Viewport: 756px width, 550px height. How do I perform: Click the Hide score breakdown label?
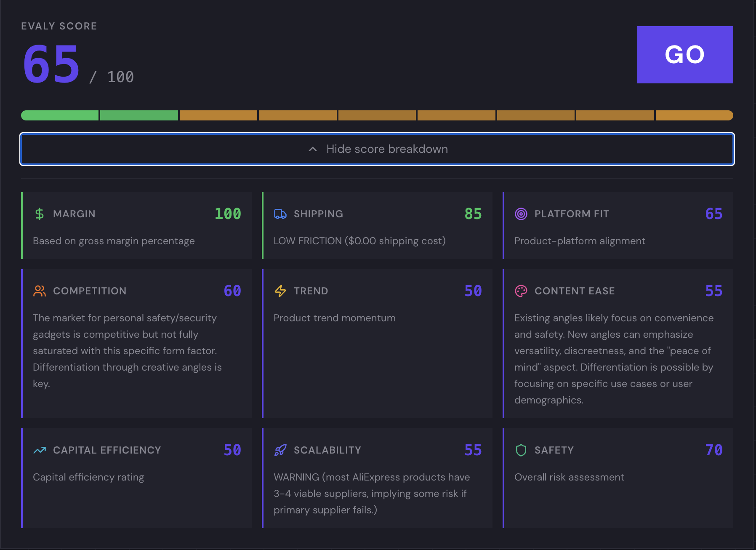(388, 149)
